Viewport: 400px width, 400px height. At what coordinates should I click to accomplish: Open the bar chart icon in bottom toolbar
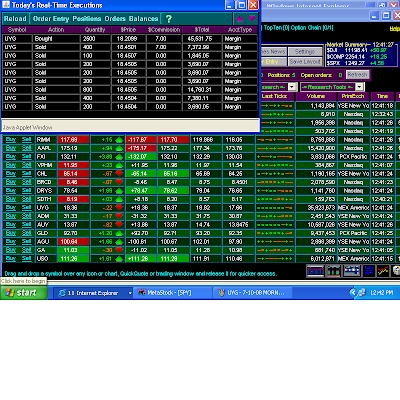333,271
